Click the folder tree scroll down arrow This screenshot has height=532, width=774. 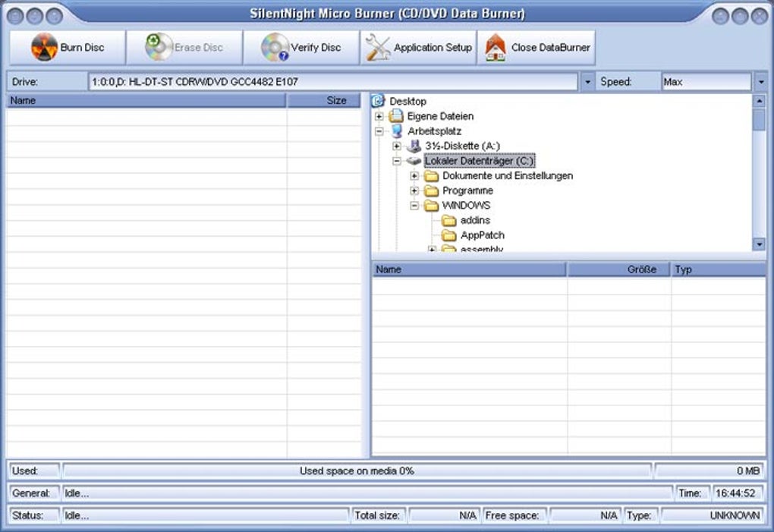click(x=759, y=244)
